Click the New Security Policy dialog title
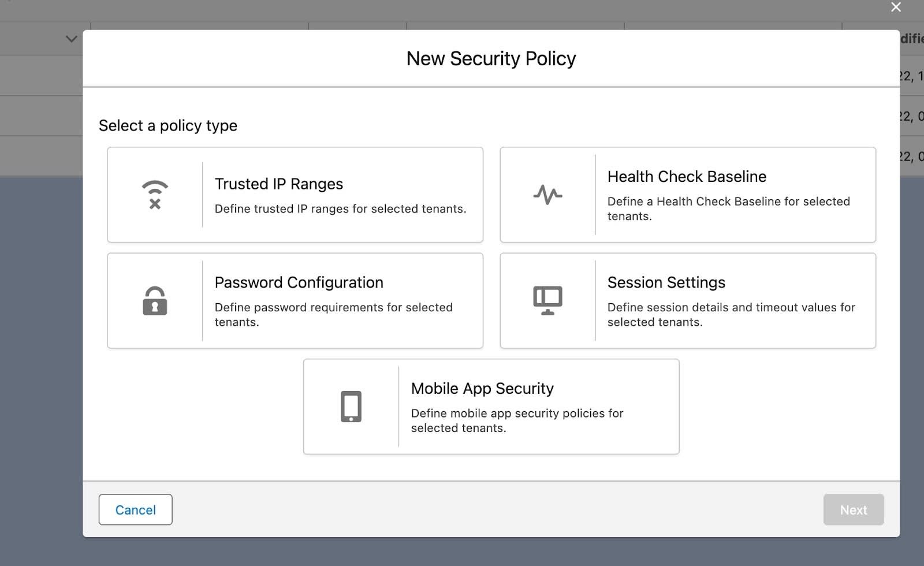This screenshot has width=924, height=566. point(491,58)
